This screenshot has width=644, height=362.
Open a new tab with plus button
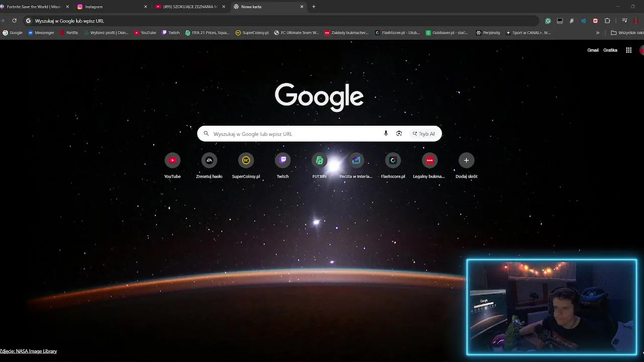click(313, 7)
